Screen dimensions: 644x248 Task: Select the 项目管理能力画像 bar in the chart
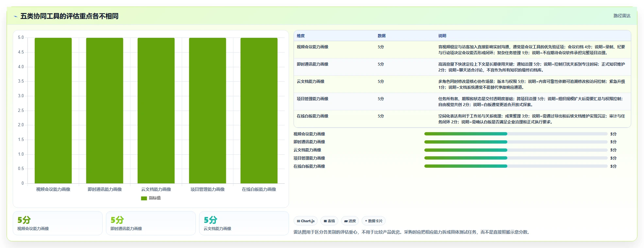coord(208,111)
